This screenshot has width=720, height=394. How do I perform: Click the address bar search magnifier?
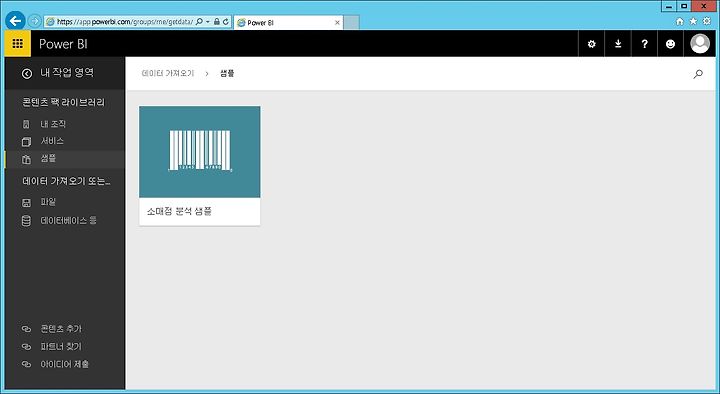tap(199, 22)
